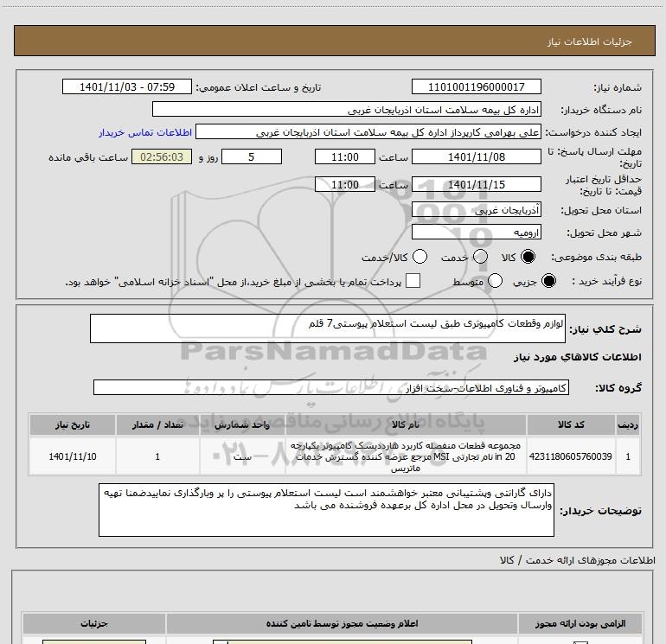Click the جزئیات column header in permits table
The image size is (666, 644).
[94, 623]
